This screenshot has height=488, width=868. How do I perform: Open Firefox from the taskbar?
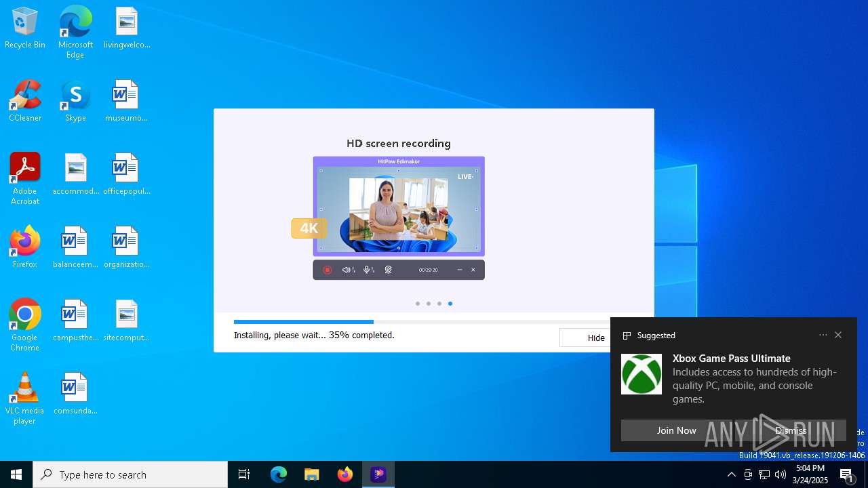point(345,474)
